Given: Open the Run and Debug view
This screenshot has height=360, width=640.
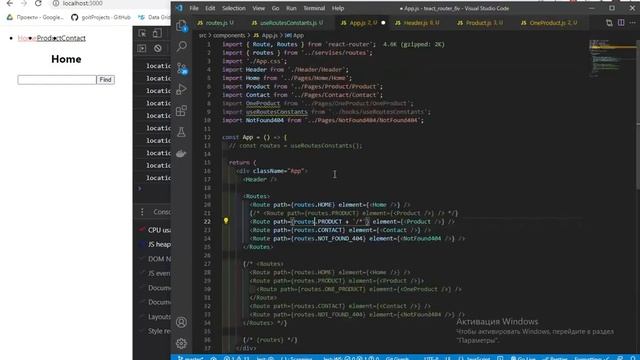Looking at the screenshot, I should click(181, 89).
